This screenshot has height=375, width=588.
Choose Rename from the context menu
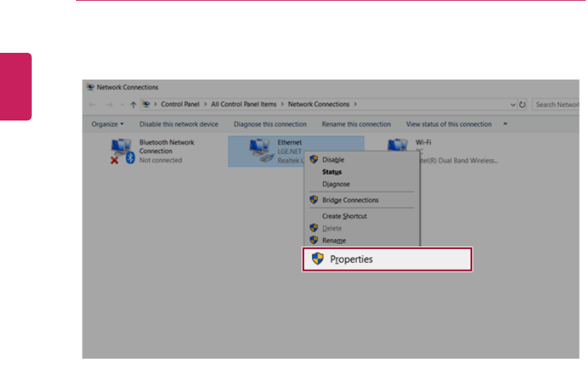click(x=362, y=240)
